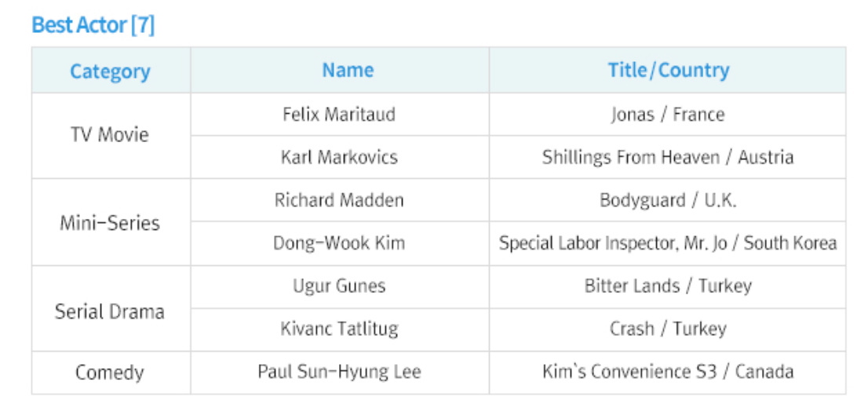Click the name Karl Markovics
The height and width of the screenshot is (405, 868).
click(339, 157)
